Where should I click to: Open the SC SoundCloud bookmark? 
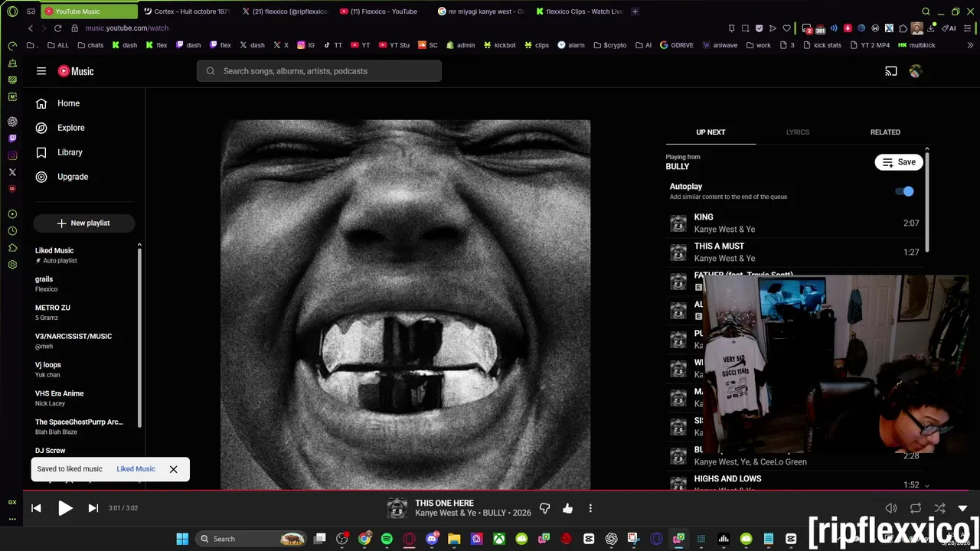click(428, 45)
